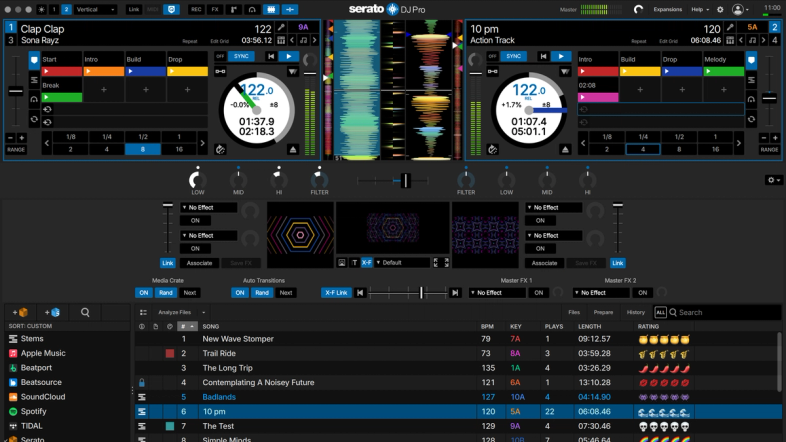Expand the Master FX 1 No Effect dropdown
This screenshot has width=786, height=442.
[x=497, y=293]
